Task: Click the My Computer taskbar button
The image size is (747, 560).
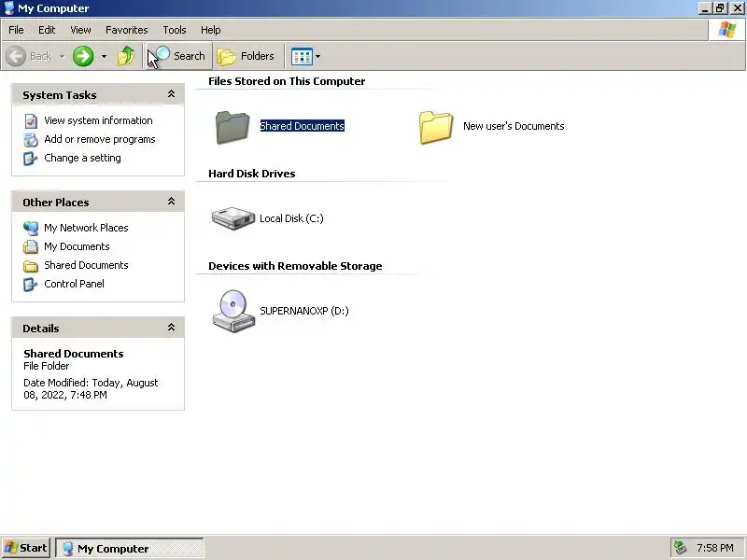Action: [x=130, y=548]
